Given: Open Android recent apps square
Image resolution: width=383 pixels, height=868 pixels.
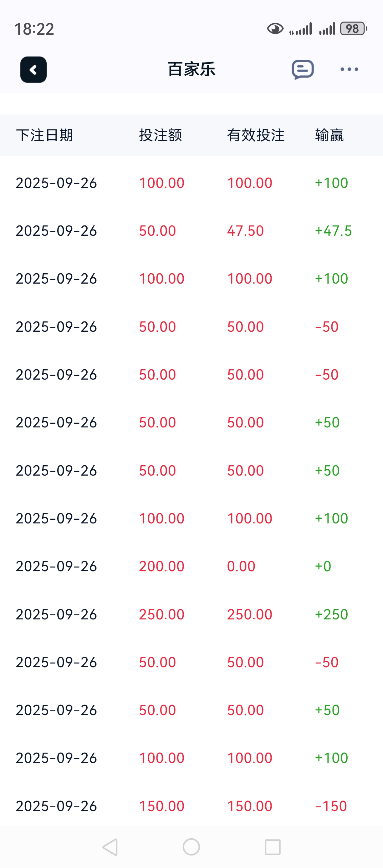Looking at the screenshot, I should [x=273, y=847].
